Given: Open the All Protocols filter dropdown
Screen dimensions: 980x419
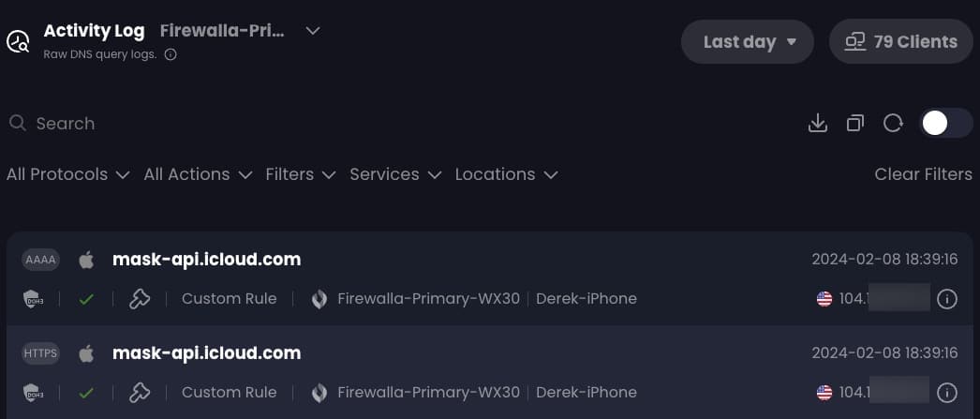Looking at the screenshot, I should [x=68, y=174].
